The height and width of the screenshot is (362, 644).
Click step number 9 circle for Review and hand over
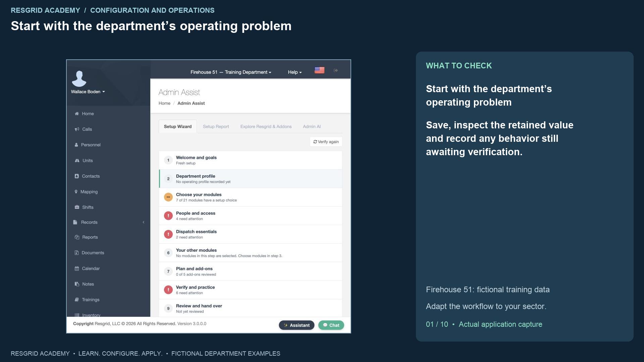168,308
